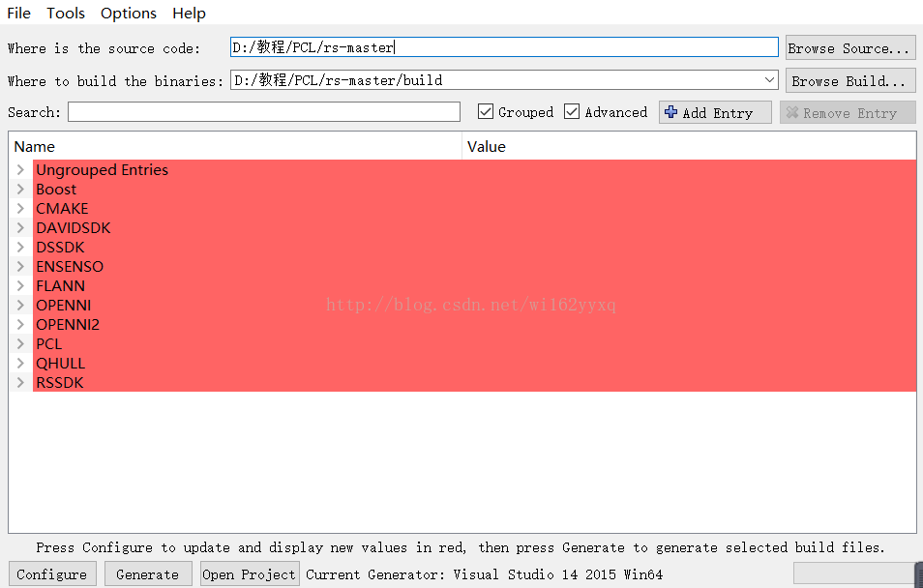Click the Current Generator status text
923x588 pixels.
point(484,573)
